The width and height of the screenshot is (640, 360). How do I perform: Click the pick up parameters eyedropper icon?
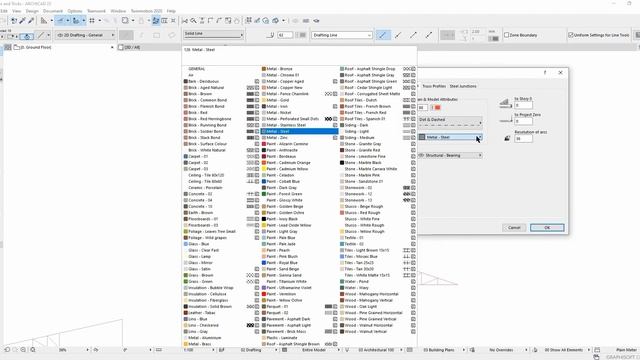[x=22, y=20]
